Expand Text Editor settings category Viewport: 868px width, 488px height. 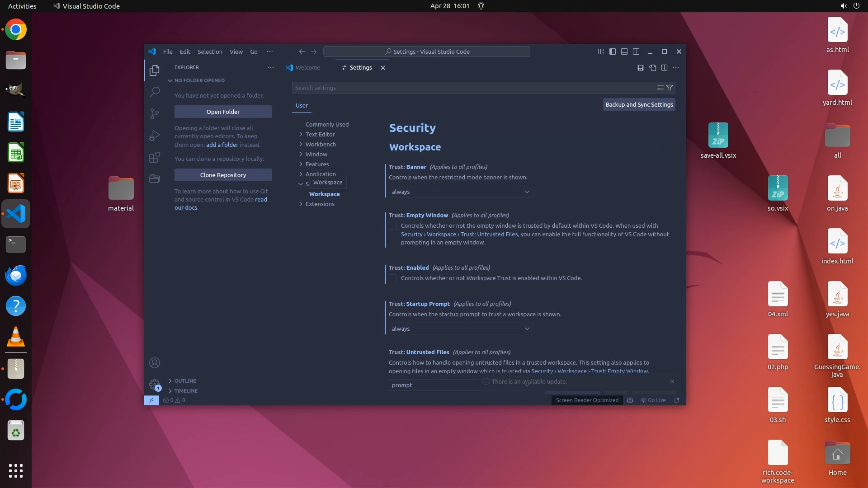pyautogui.click(x=320, y=135)
